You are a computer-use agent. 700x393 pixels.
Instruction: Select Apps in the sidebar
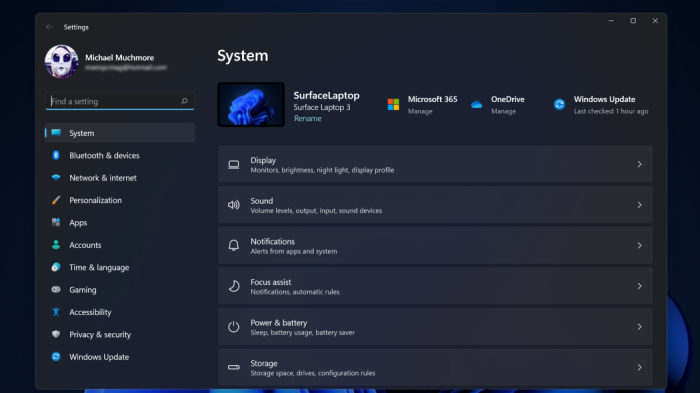(120, 222)
